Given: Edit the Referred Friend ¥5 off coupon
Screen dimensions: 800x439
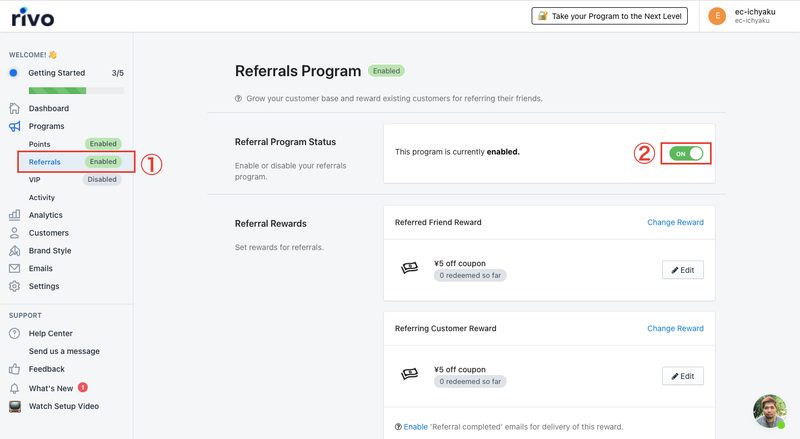Looking at the screenshot, I should (x=683, y=270).
